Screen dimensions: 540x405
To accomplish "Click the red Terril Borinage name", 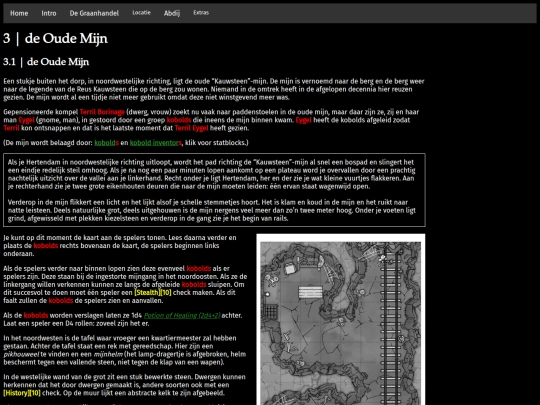I will coord(102,112).
